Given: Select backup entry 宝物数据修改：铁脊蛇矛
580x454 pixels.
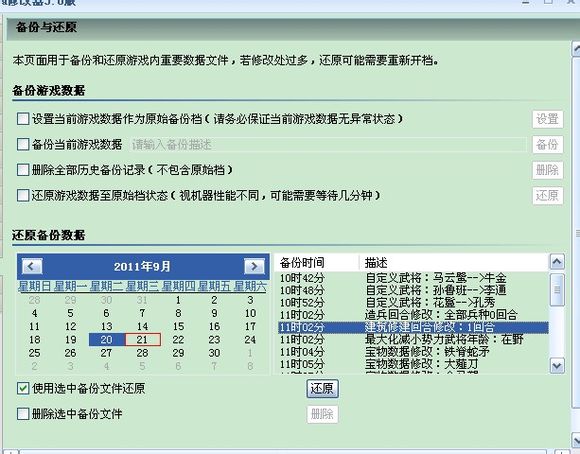Looking at the screenshot, I should 413,352.
